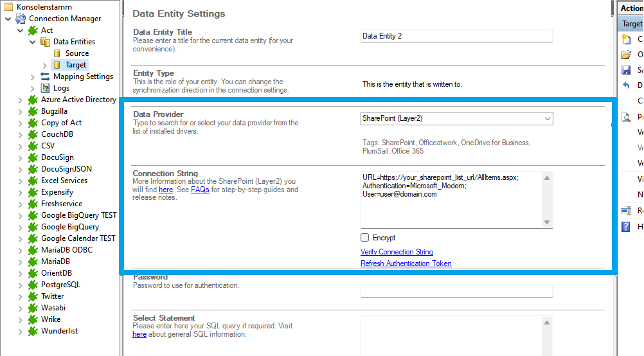
Task: Expand the Wrike connection
Action: point(21,319)
